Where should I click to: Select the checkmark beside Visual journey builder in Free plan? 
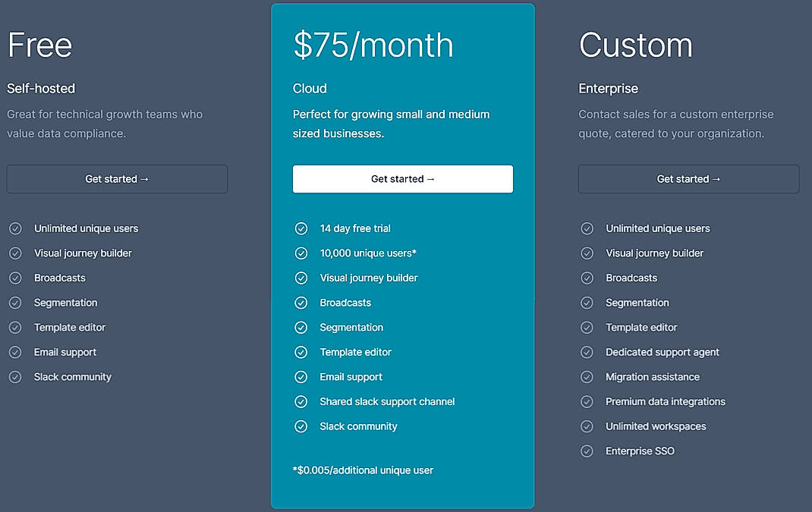pos(15,253)
